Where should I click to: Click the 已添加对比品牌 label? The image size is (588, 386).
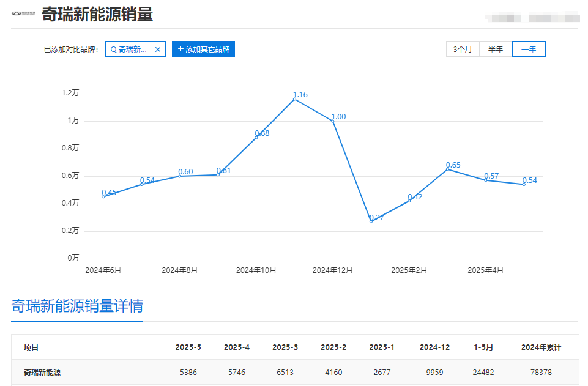71,50
